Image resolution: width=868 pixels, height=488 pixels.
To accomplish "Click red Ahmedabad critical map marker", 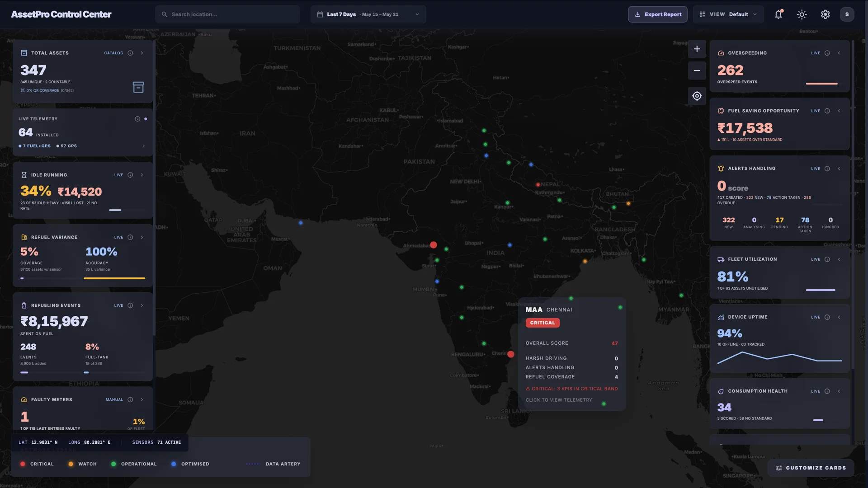I will tap(434, 245).
